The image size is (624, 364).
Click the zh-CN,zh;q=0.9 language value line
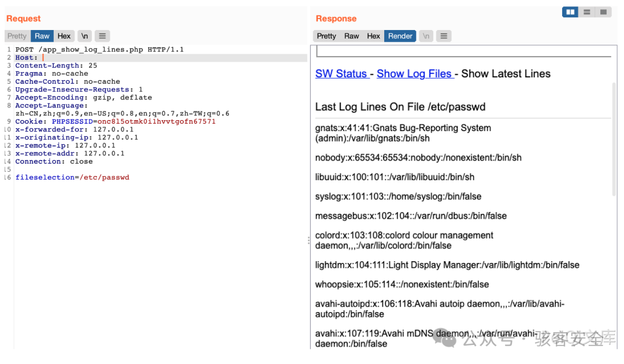click(x=122, y=113)
